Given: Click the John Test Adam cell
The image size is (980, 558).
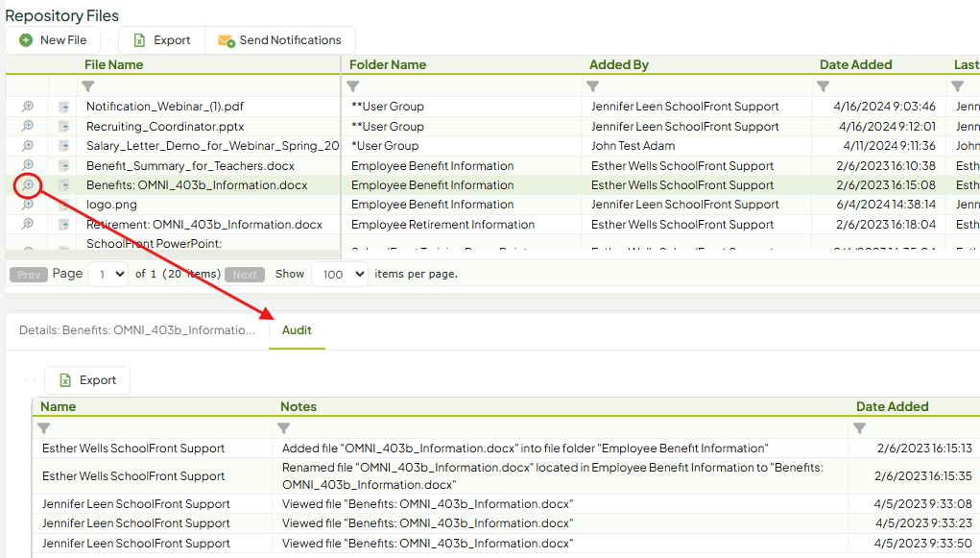Looking at the screenshot, I should [633, 146].
